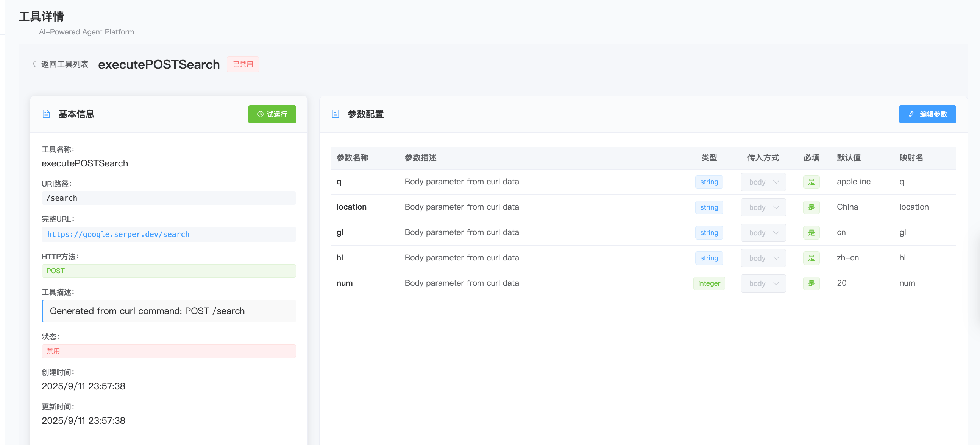Image resolution: width=980 pixels, height=445 pixels.
Task: Click the back arrow beside 返回工具列表
Action: [x=34, y=64]
